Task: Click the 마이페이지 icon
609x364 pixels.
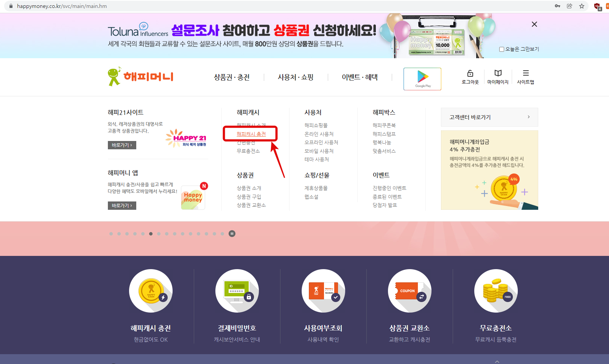Action: click(498, 73)
